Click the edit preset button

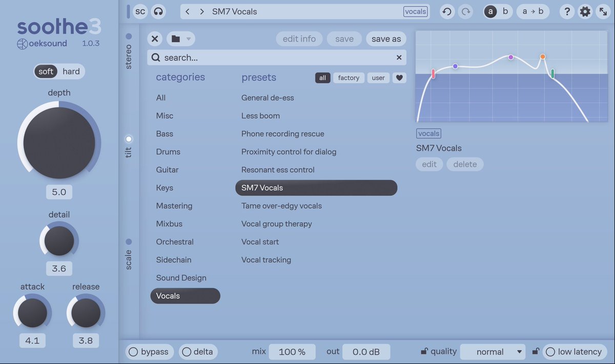click(429, 164)
